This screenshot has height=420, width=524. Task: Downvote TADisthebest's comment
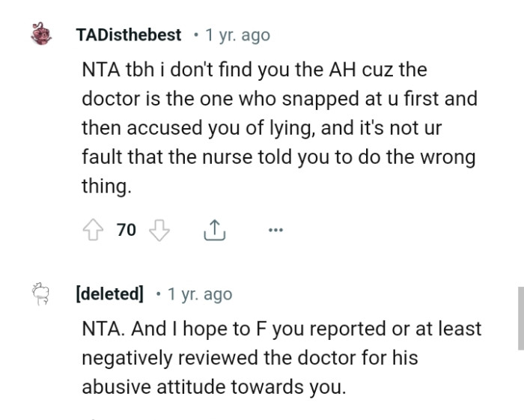pos(159,231)
